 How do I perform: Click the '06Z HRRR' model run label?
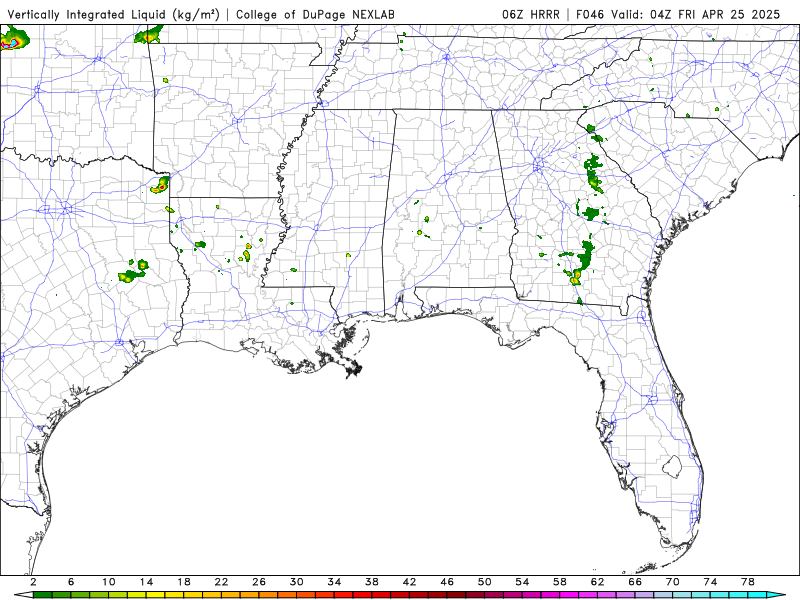coord(531,15)
